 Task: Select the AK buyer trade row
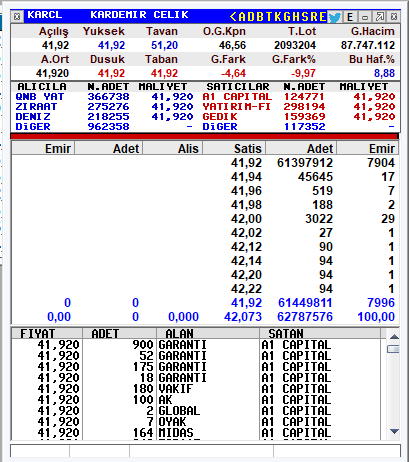click(196, 400)
